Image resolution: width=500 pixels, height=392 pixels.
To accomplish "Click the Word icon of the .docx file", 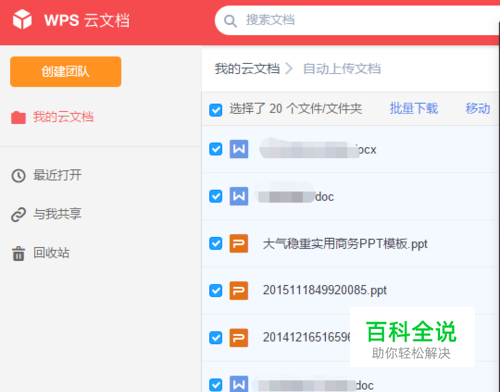I will [x=239, y=149].
